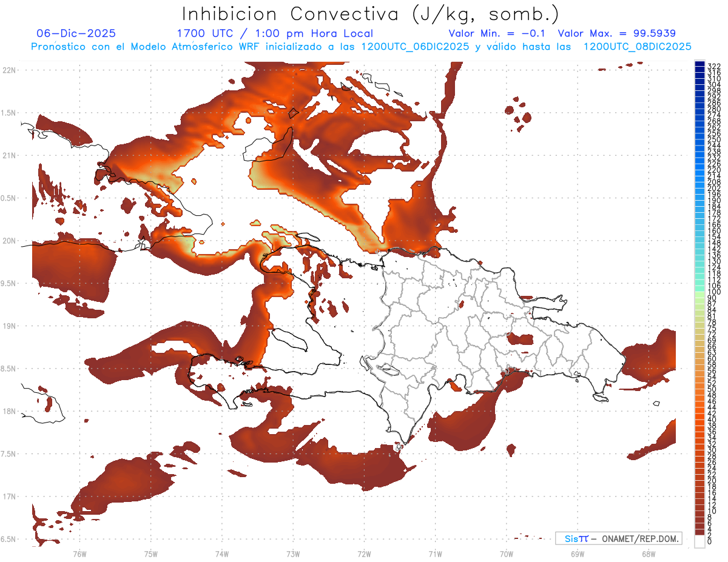Click the 74W longitude label
The width and height of the screenshot is (728, 562).
click(x=222, y=554)
